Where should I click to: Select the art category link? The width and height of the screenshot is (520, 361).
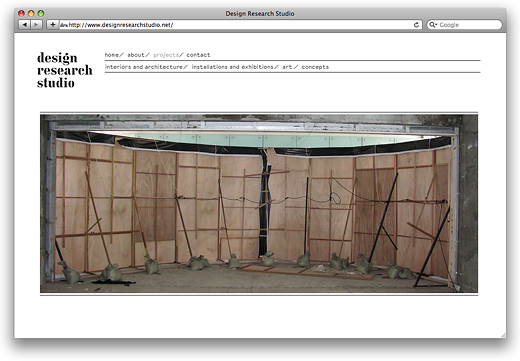(287, 67)
